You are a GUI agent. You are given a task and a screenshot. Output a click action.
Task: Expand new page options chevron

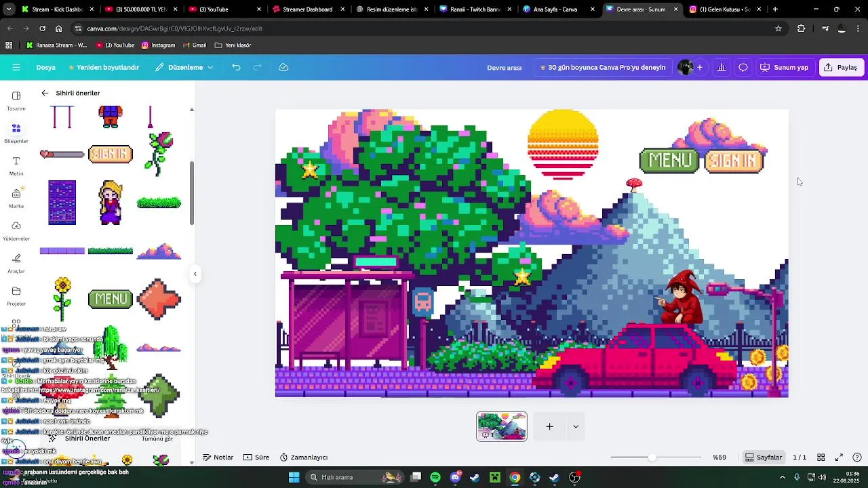click(x=576, y=426)
